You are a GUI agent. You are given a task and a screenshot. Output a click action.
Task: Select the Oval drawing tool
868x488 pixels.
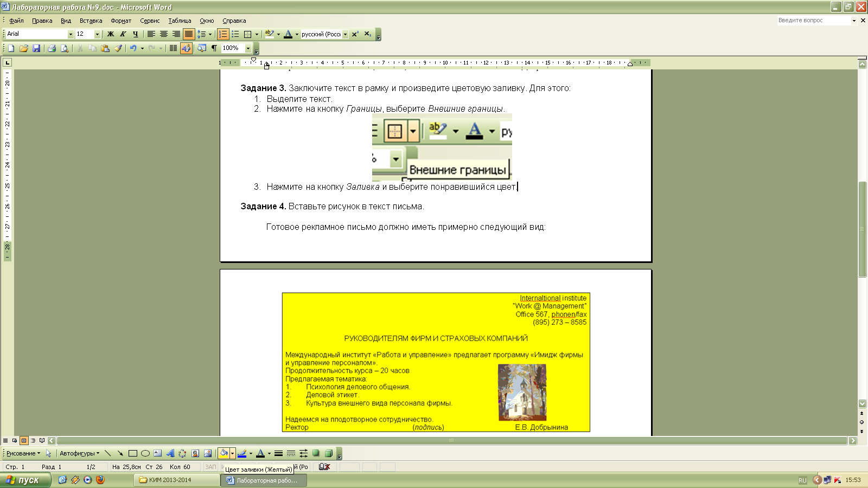[x=145, y=453]
